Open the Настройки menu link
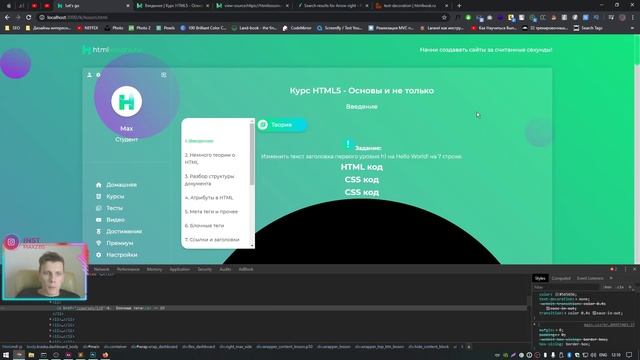 [122, 255]
